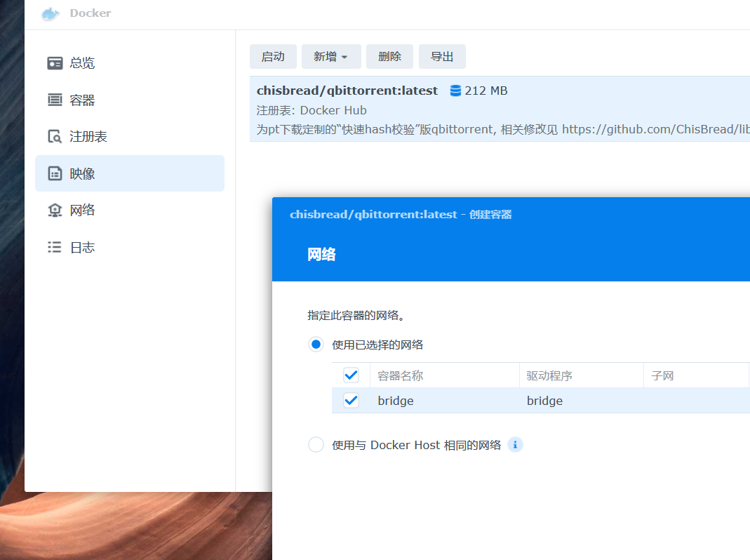750x560 pixels.
Task: Click the 删除 delete button
Action: [389, 56]
